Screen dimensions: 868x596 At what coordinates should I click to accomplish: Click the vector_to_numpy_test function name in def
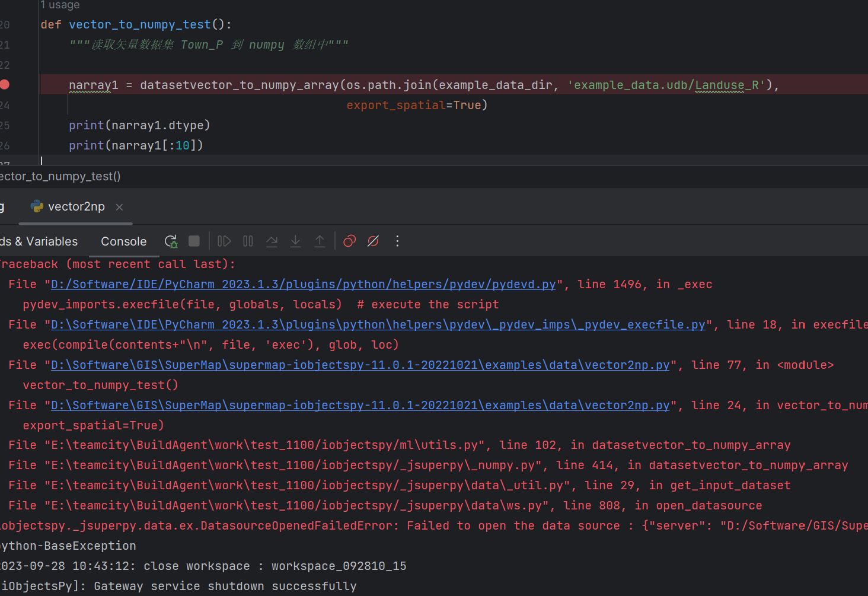140,25
